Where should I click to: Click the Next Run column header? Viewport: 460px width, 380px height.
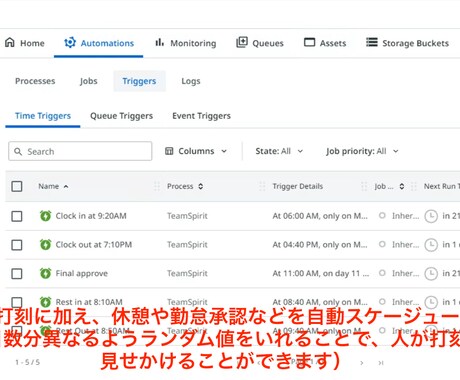point(442,186)
